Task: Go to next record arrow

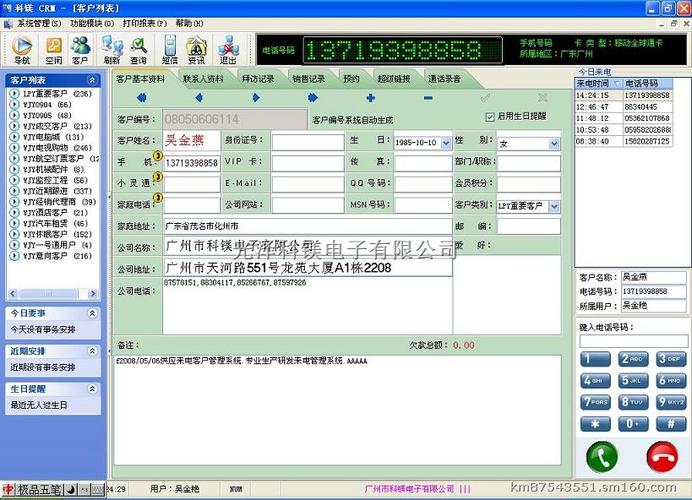Action: tap(256, 98)
